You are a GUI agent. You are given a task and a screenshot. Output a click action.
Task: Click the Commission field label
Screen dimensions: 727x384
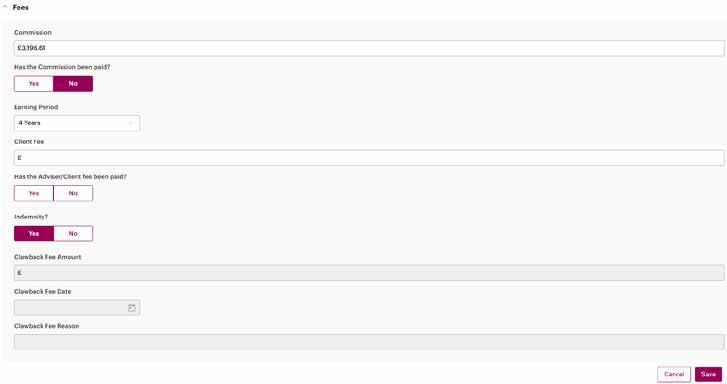[x=33, y=32]
